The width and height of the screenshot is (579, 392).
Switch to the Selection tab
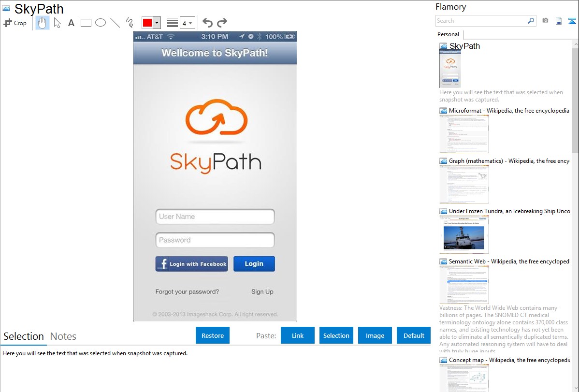24,336
